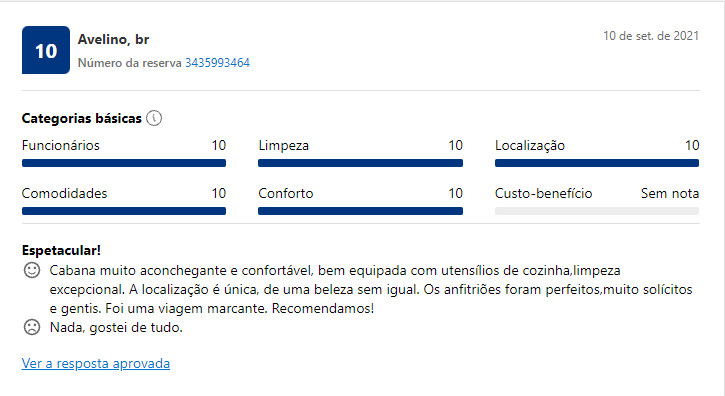Open reservation number 3435993464
This screenshot has height=396, width=725.
pyautogui.click(x=217, y=63)
